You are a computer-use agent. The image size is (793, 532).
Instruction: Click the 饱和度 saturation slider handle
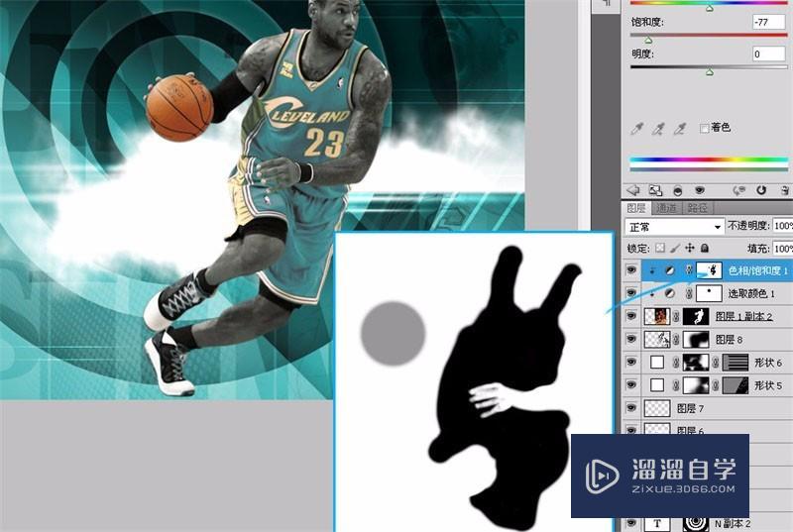[x=648, y=40]
